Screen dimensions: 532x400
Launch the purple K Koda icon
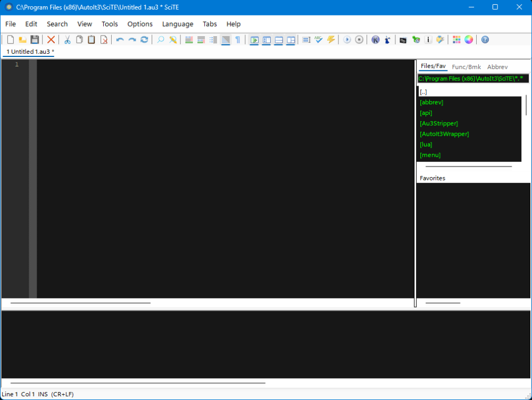(x=375, y=40)
